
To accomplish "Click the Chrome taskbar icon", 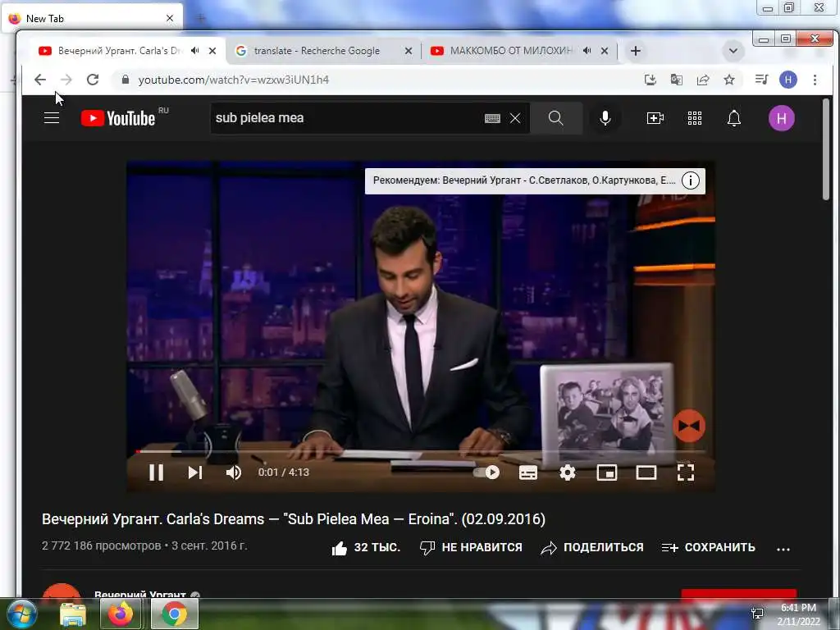I will point(175,614).
